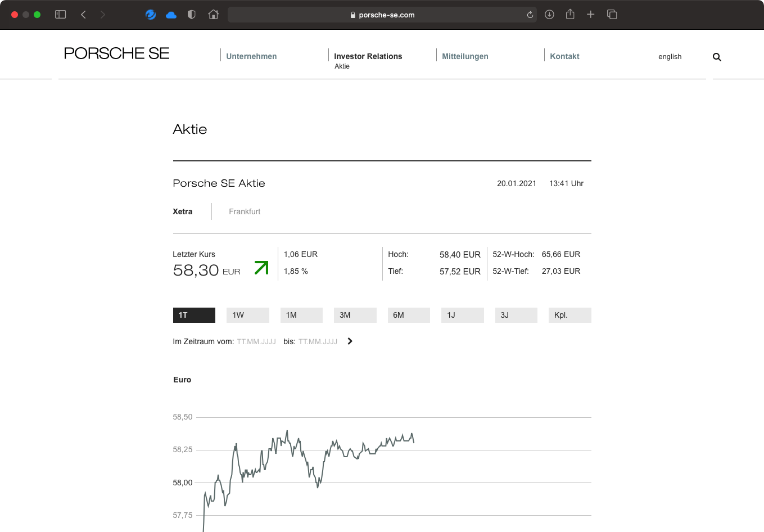The height and width of the screenshot is (532, 764).
Task: Click the 52-W-Tief value 27,03 EUR
Action: pyautogui.click(x=561, y=271)
